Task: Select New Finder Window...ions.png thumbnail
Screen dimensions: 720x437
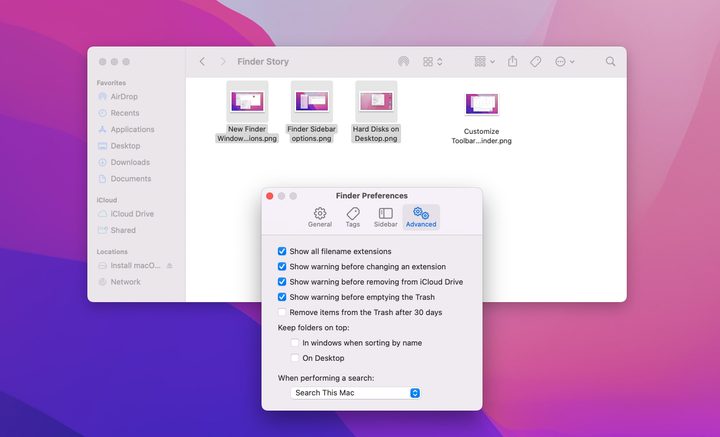Action: 247,102
